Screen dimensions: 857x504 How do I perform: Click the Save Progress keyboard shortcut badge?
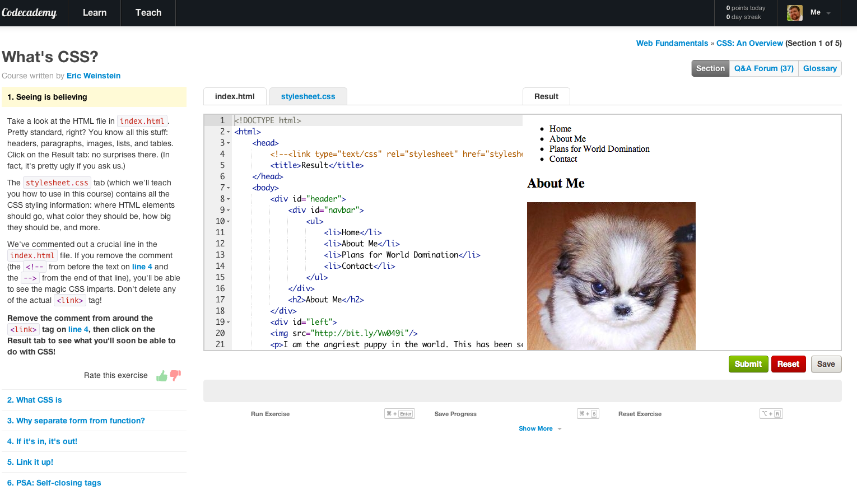coord(588,414)
